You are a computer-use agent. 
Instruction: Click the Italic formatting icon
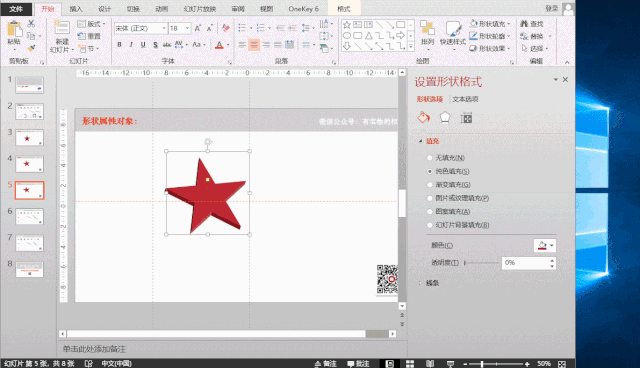coord(131,44)
